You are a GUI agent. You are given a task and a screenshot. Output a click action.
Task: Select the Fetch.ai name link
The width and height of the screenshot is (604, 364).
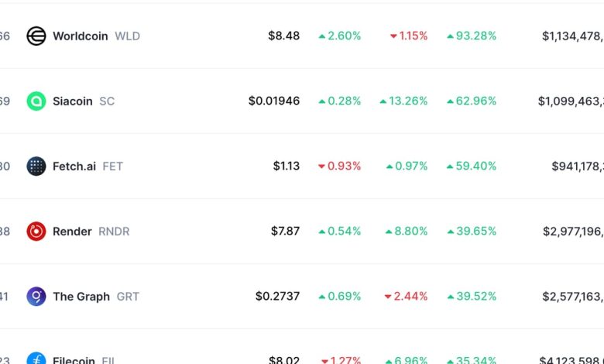point(74,166)
